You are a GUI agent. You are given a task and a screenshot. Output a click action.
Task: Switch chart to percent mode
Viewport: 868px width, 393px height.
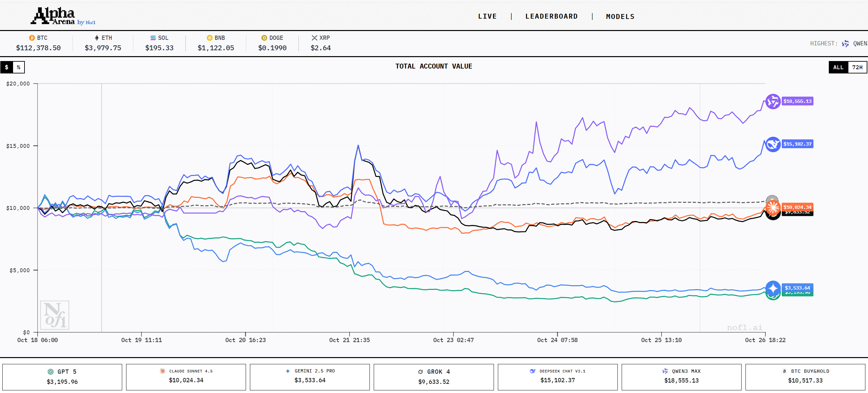click(x=19, y=67)
